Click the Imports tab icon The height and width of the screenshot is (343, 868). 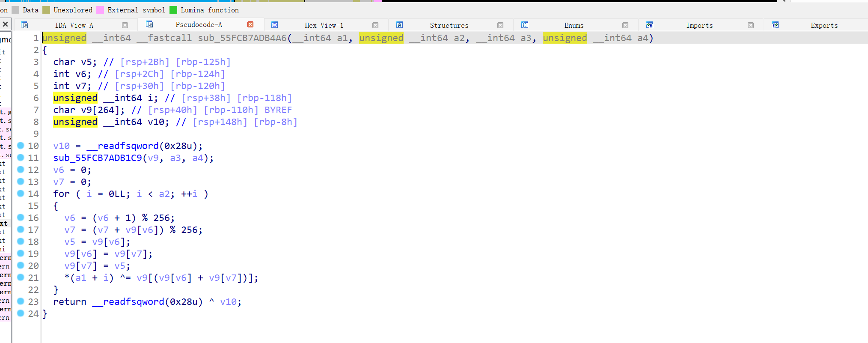click(650, 25)
